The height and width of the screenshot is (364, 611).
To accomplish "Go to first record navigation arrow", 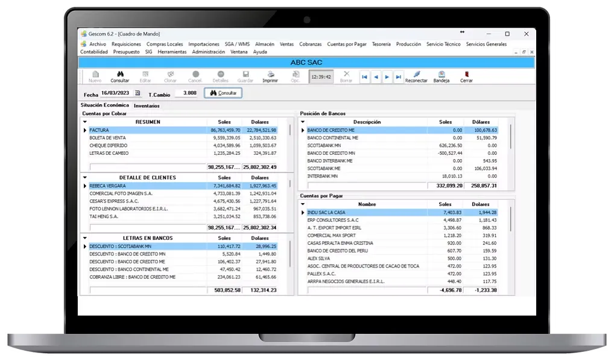I will (x=364, y=77).
